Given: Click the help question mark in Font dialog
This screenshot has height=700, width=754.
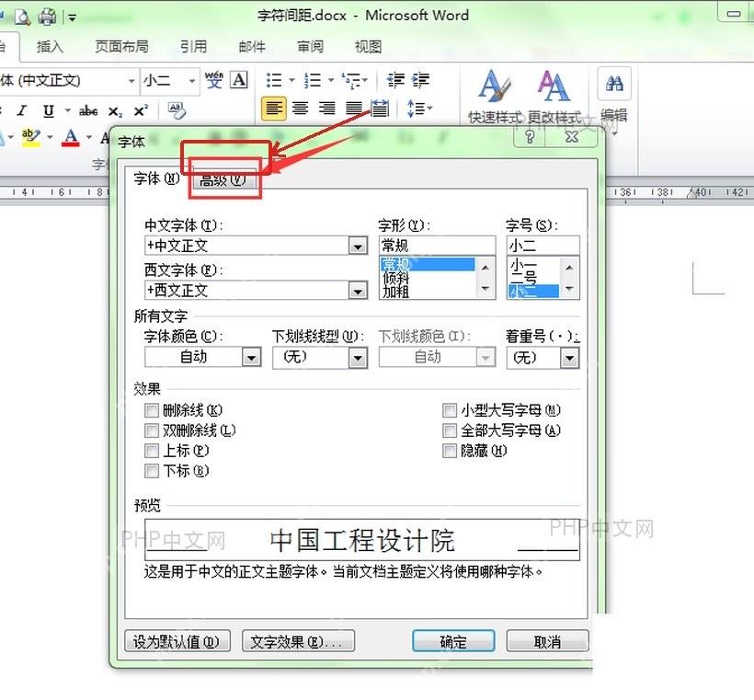Looking at the screenshot, I should pyautogui.click(x=529, y=137).
